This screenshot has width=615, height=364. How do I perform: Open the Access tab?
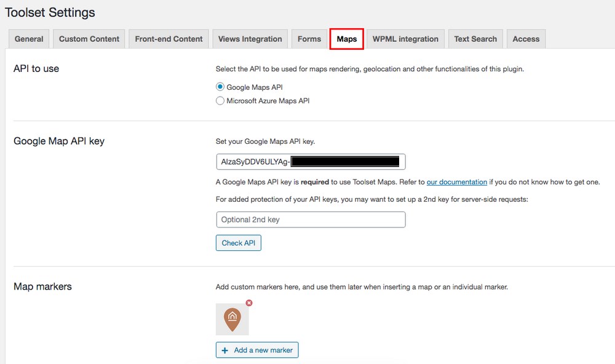526,39
